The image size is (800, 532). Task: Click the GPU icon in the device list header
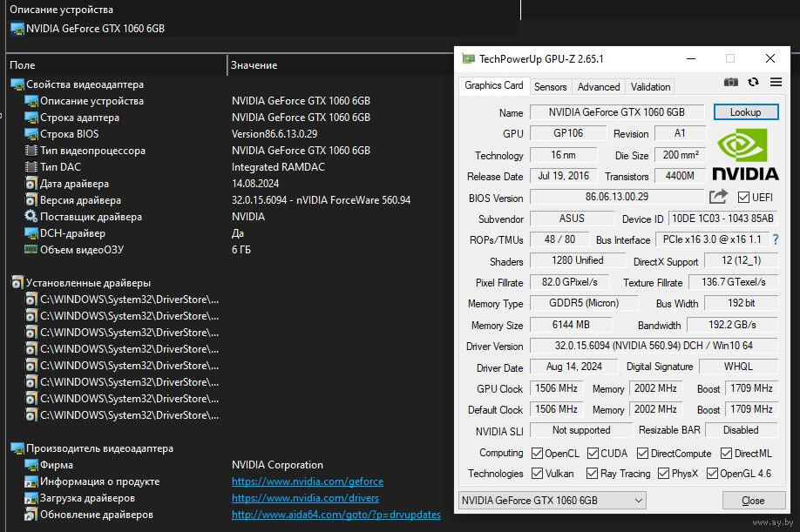tap(17, 29)
